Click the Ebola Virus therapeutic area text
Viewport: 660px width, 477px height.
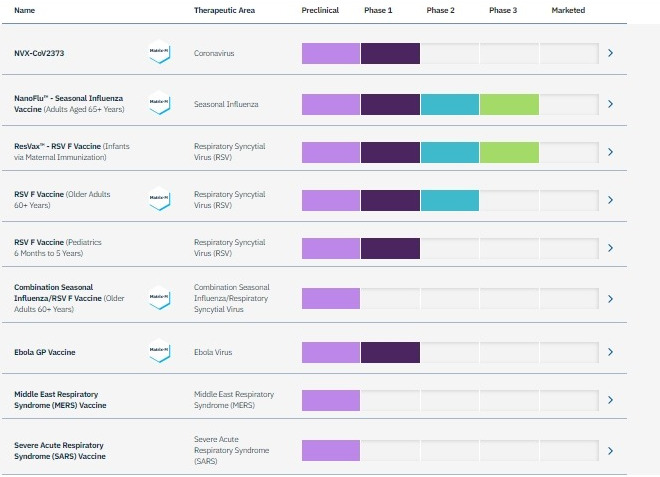(x=213, y=352)
